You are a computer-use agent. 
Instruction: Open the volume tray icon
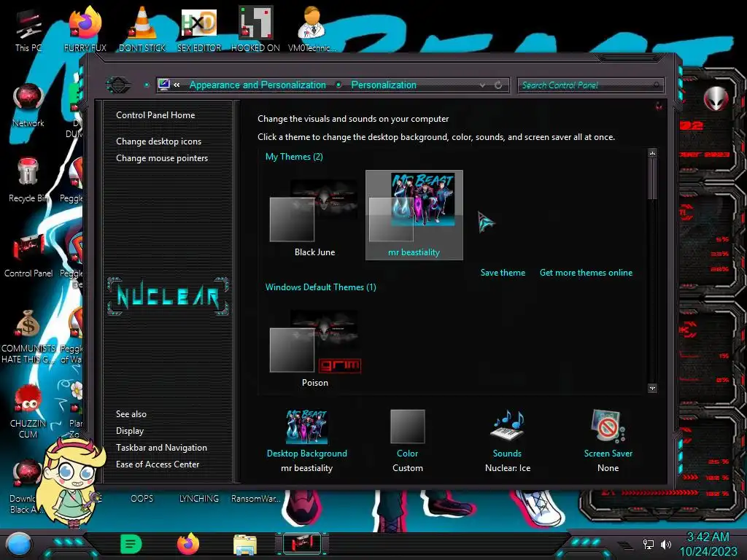[x=666, y=544]
